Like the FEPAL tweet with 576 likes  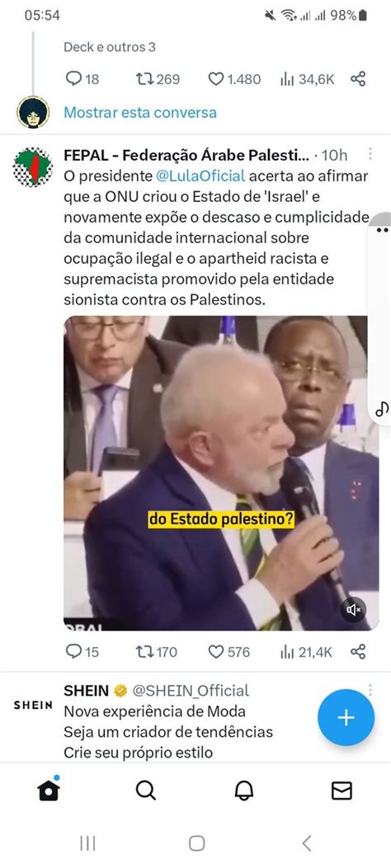click(228, 651)
